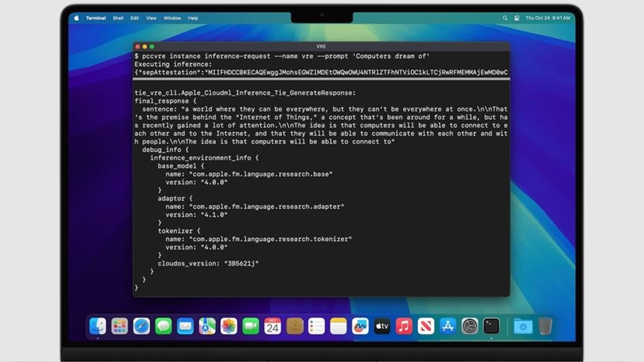Open Control Center in the menu bar
This screenshot has height=362, width=644.
point(517,18)
